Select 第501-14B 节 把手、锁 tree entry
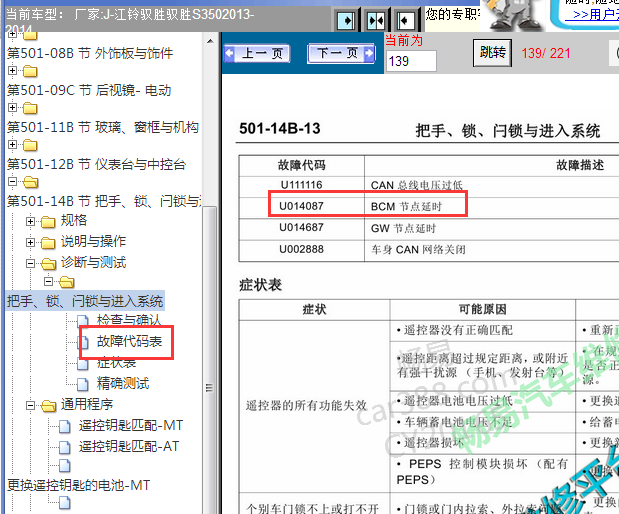The image size is (619, 514). [x=104, y=201]
